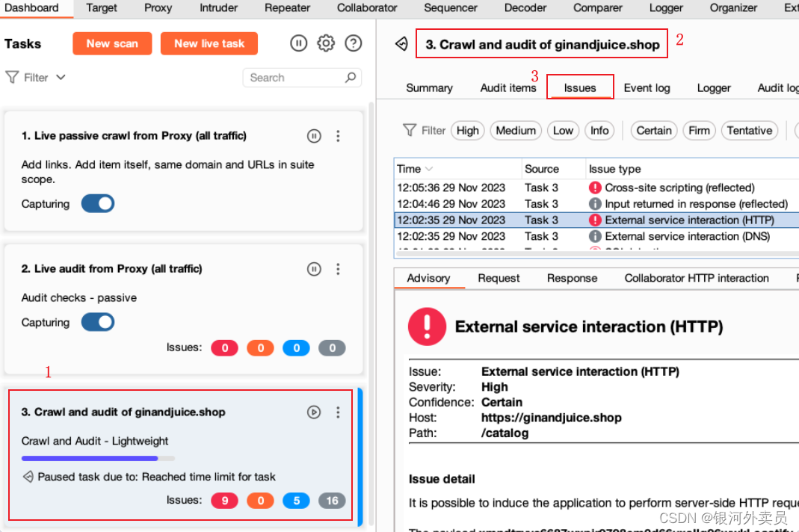View the Response tab of the issue
This screenshot has width=799, height=532.
click(572, 278)
